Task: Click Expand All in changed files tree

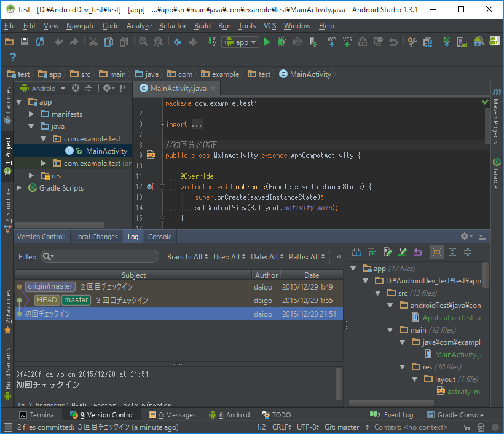Action: coord(452,253)
